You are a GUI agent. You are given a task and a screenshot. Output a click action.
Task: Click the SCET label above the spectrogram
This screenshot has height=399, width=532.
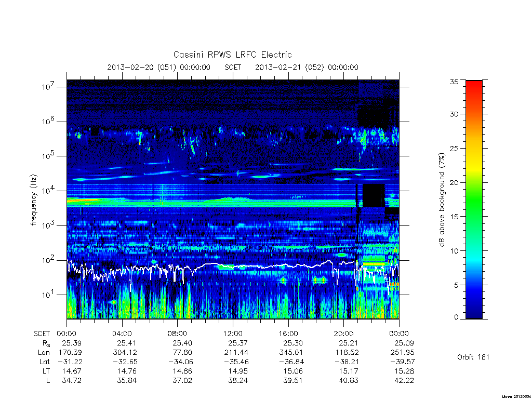[233, 67]
